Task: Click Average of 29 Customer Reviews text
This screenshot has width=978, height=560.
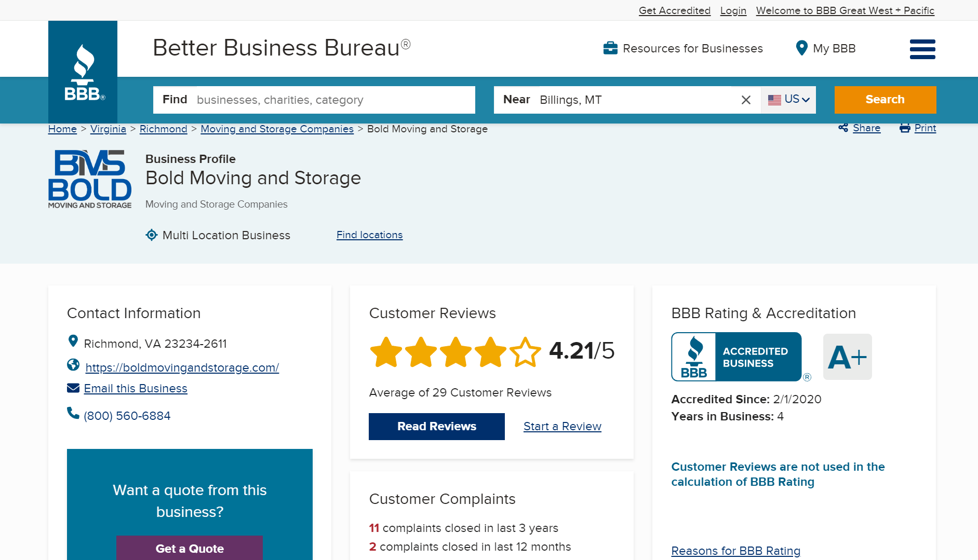Action: click(460, 392)
